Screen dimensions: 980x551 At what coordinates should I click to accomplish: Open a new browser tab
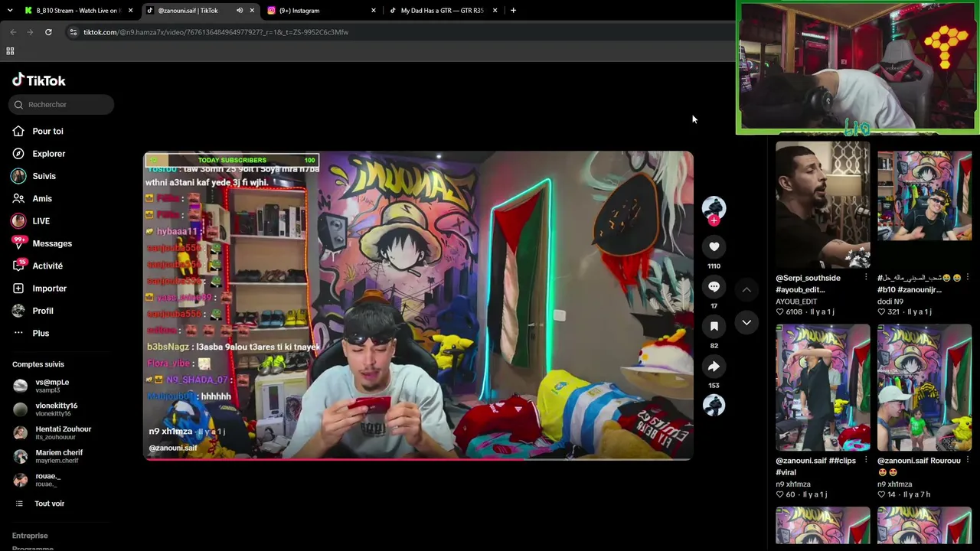513,11
